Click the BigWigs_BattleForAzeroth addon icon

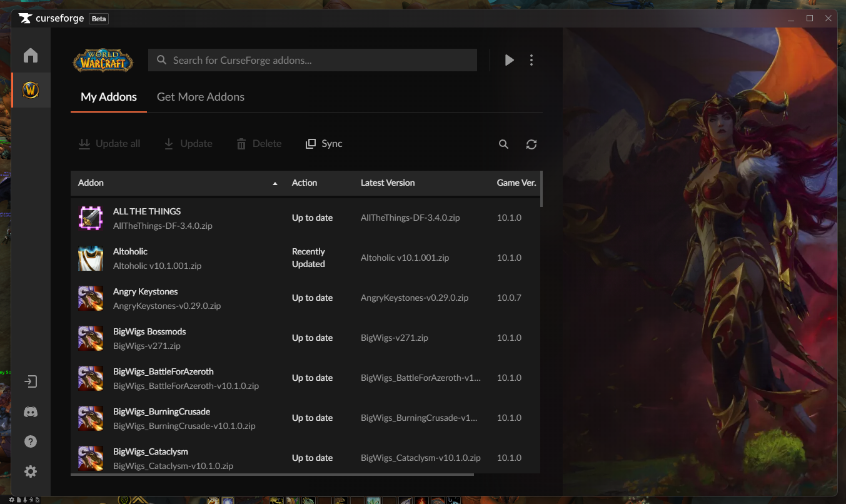point(91,378)
